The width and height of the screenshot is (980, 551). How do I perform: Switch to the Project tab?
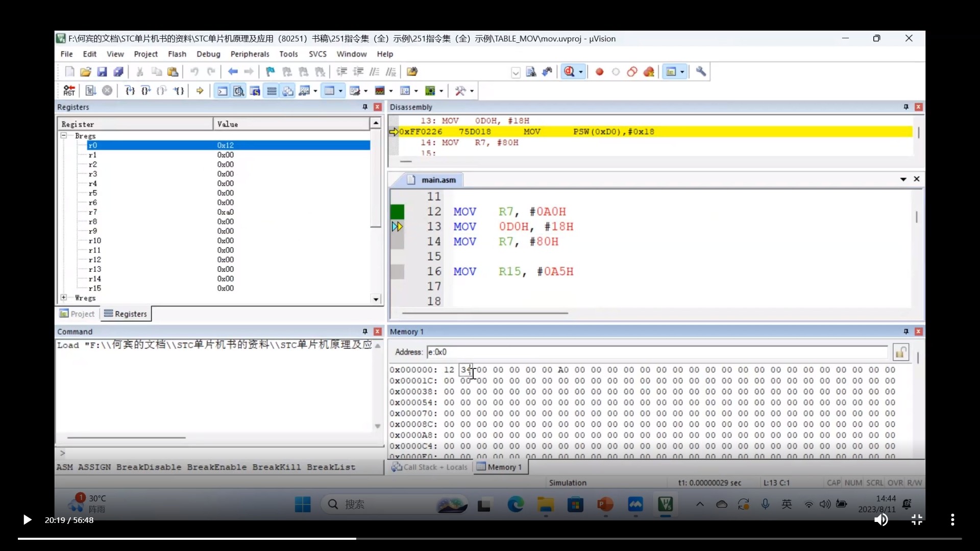coord(78,314)
